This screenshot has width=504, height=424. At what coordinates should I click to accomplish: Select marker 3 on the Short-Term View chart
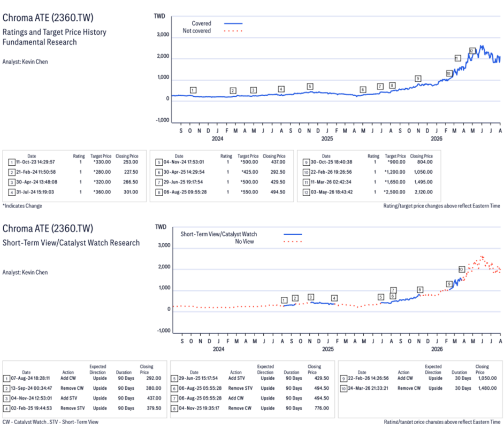(x=310, y=297)
